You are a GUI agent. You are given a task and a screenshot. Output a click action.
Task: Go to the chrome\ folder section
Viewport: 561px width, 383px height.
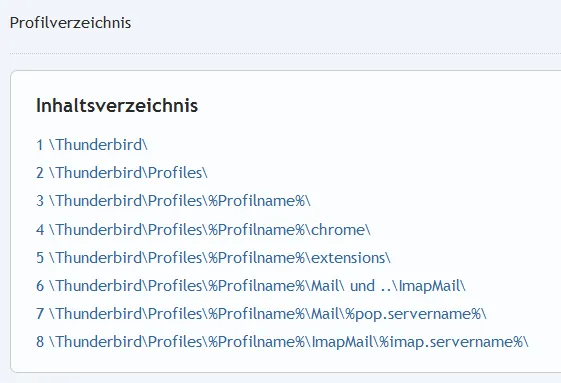pyautogui.click(x=203, y=229)
